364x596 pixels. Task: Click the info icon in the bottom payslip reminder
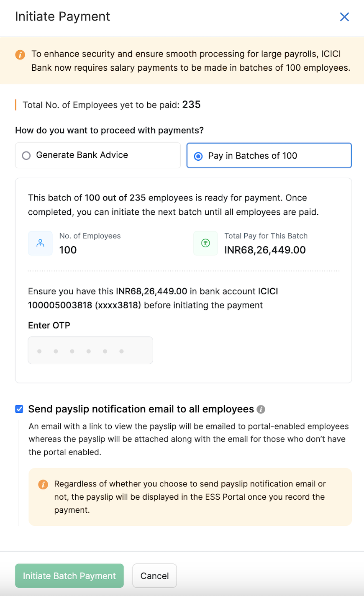(43, 485)
